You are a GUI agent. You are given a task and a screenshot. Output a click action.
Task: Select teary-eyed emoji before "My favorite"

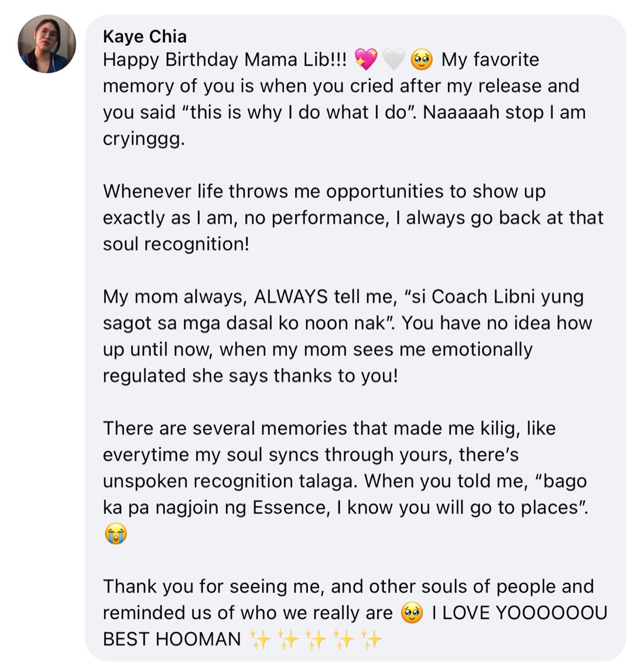point(422,59)
